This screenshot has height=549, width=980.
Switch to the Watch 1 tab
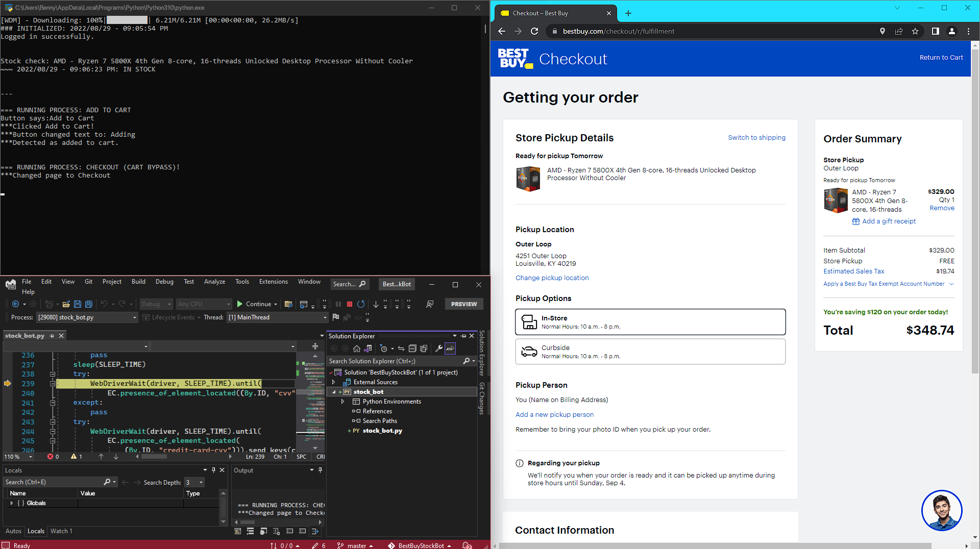click(x=61, y=531)
